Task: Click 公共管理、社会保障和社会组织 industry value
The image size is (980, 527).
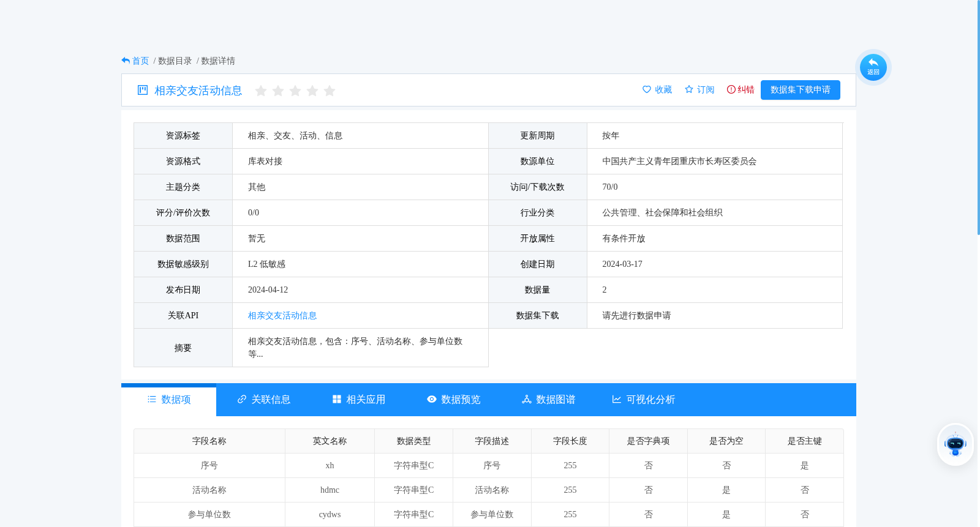Action: [662, 212]
